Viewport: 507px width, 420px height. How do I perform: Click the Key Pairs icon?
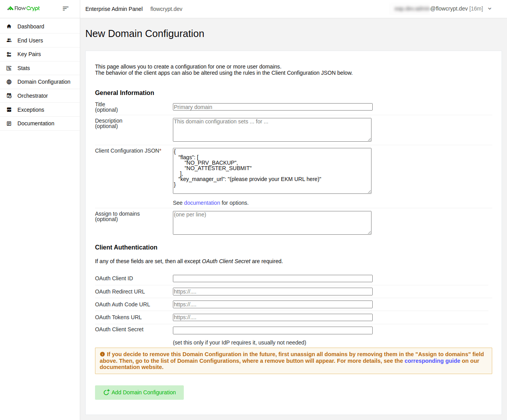9,54
